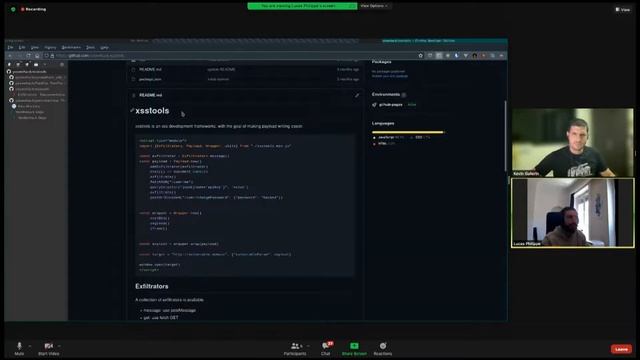The width and height of the screenshot is (640, 360).
Task: Expand the arrow beside Participants
Action: (308, 346)
